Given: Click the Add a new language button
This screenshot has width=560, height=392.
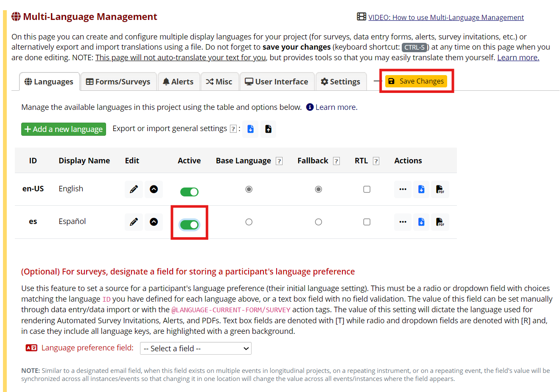Looking at the screenshot, I should 63,129.
